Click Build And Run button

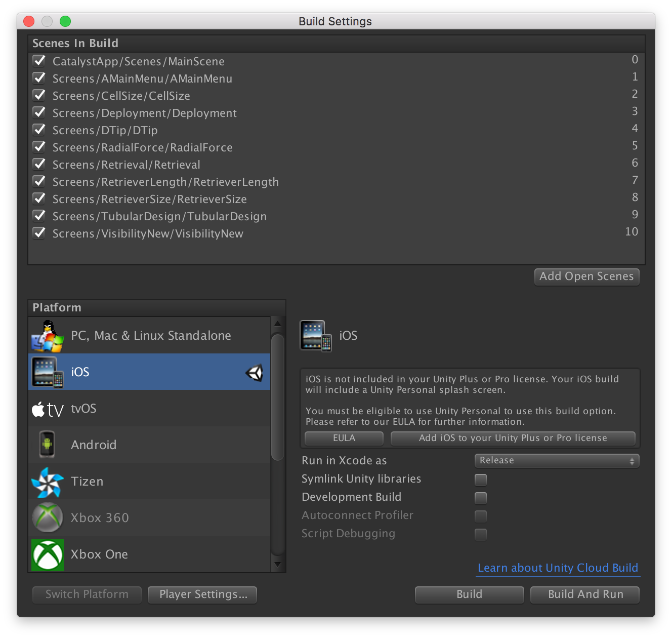585,594
